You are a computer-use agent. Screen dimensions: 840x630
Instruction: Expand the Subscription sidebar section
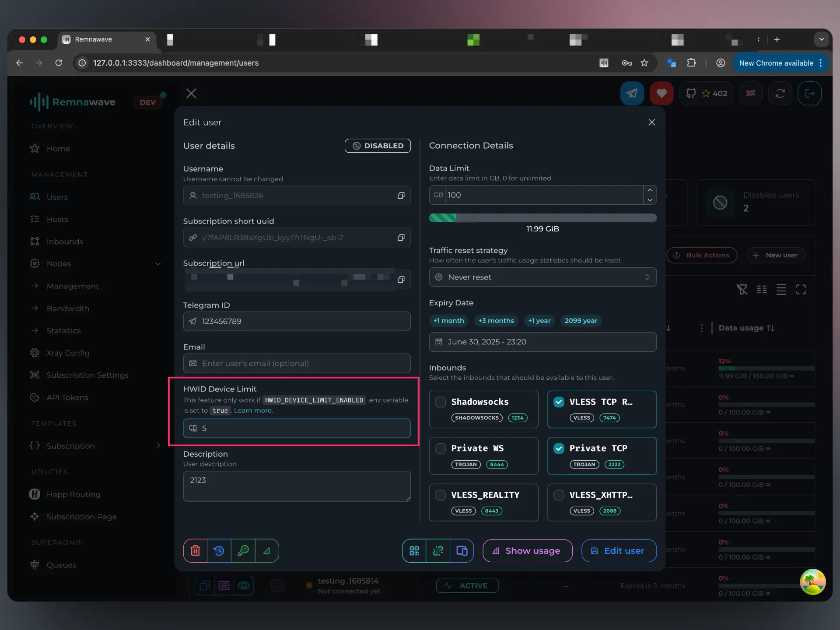158,446
